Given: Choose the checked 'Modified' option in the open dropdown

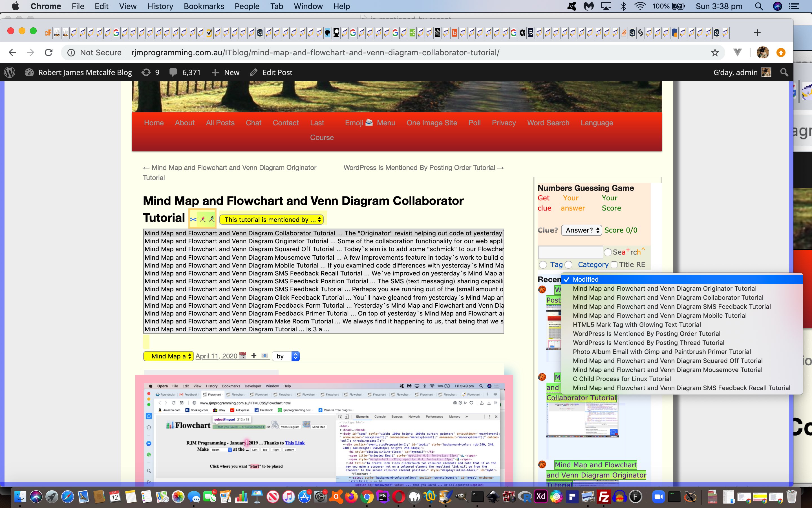Looking at the screenshot, I should [682, 279].
